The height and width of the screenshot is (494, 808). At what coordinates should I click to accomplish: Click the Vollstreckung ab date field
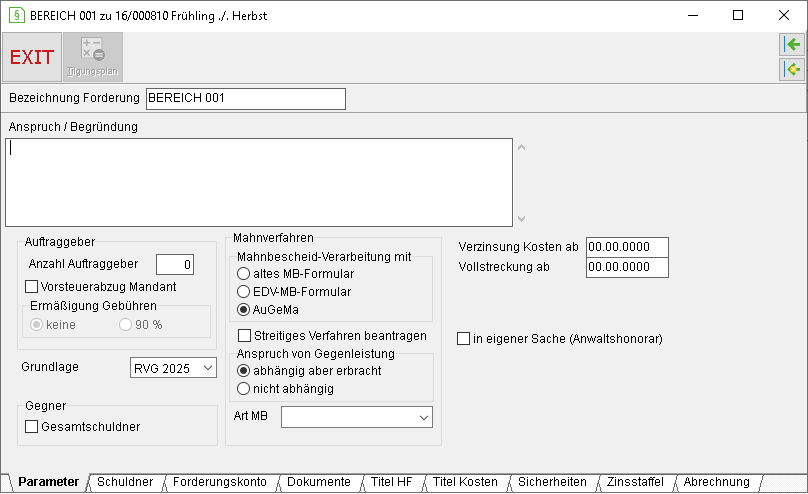coord(627,267)
